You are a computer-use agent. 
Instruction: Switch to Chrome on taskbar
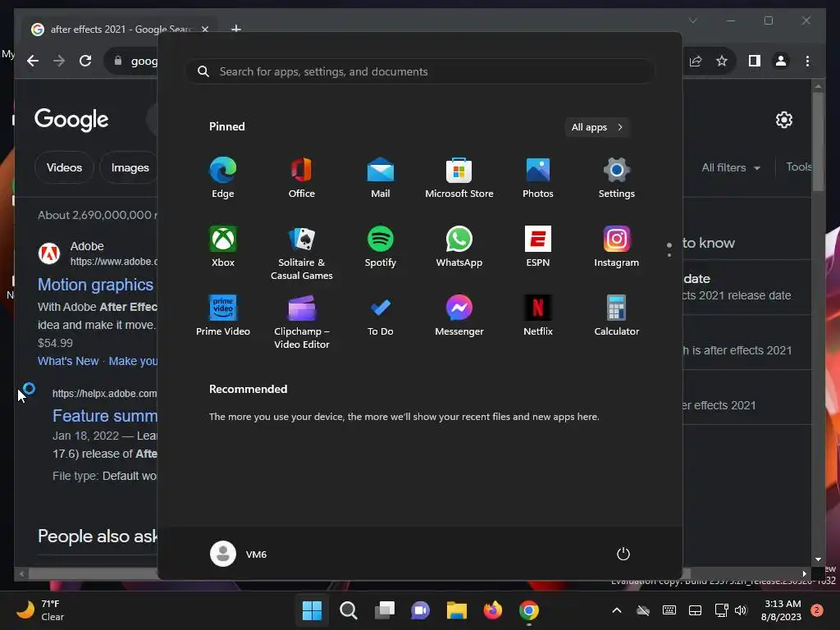pos(529,610)
